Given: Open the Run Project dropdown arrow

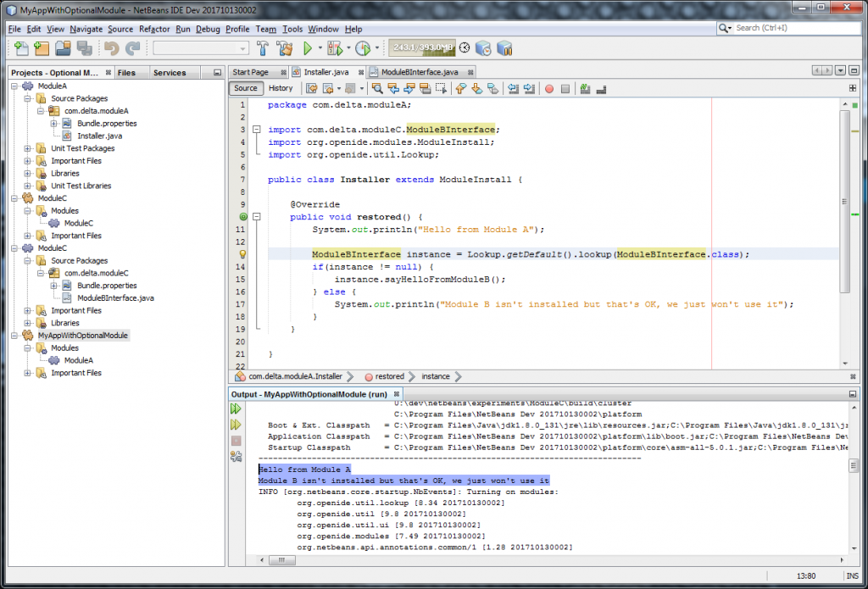Looking at the screenshot, I should [320, 48].
